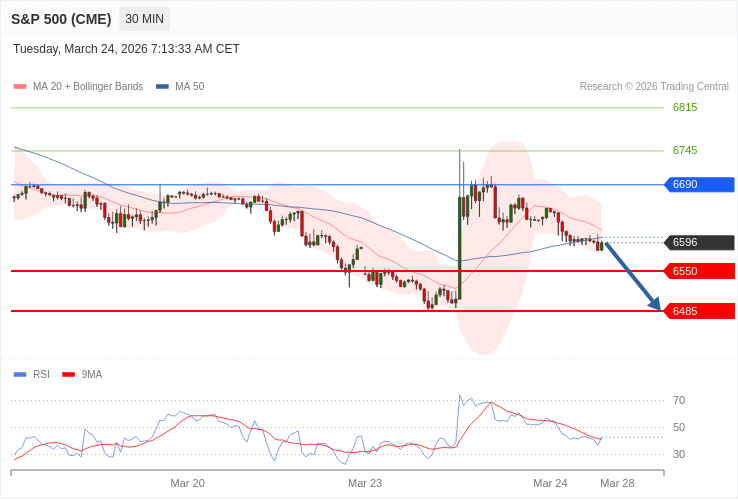
Task: Click the Mar 23 date axis label
Action: pos(365,484)
